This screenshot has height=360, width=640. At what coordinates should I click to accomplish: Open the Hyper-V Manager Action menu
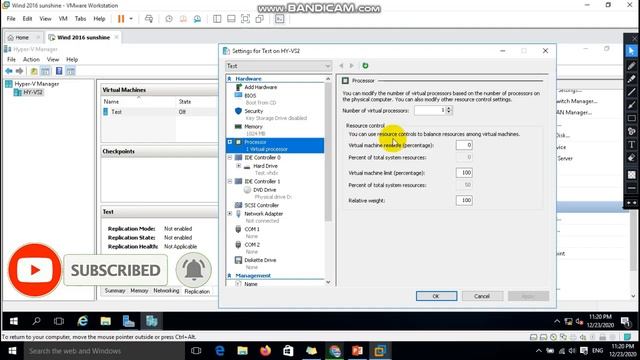(x=31, y=60)
